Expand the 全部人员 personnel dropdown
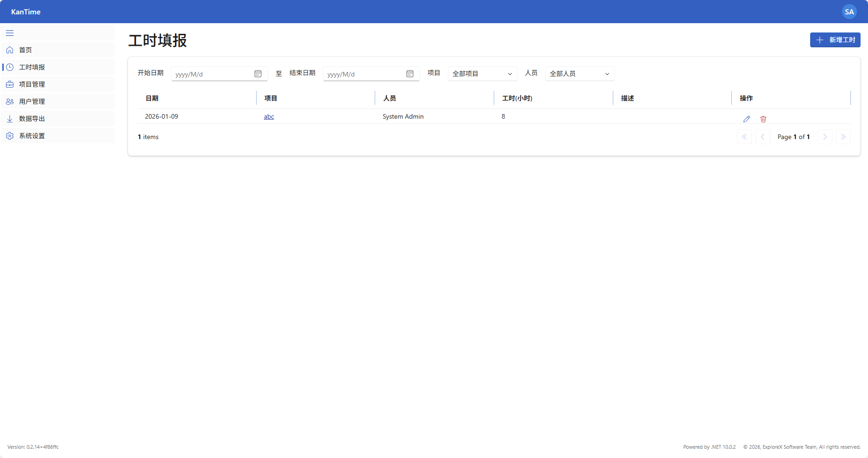The image size is (868, 458). [579, 74]
